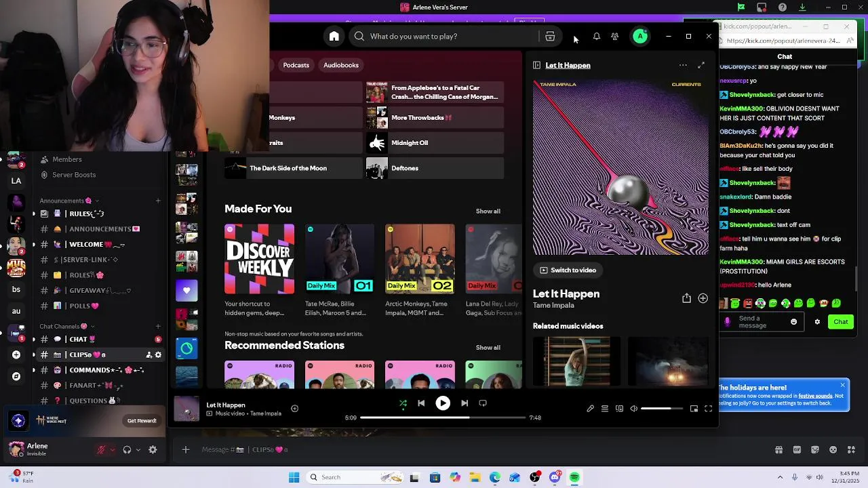Toggle shuffle in Spotify player
868x488 pixels.
coord(403,403)
